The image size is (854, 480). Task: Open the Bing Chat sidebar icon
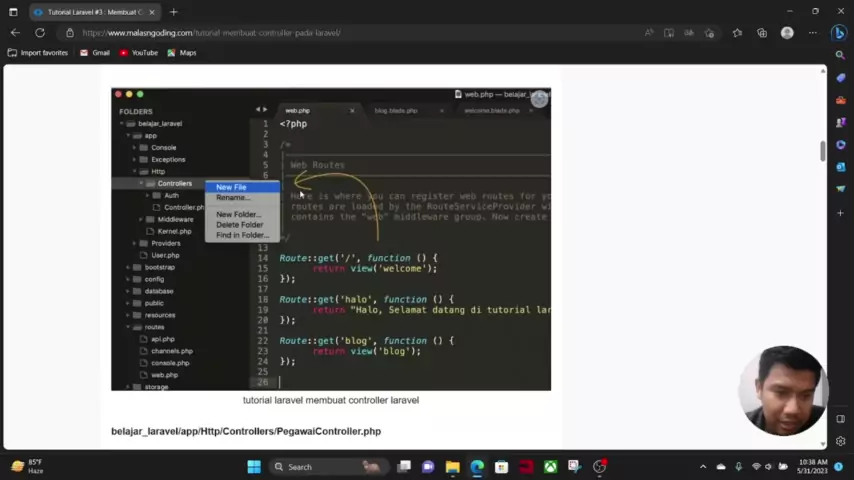tap(839, 33)
